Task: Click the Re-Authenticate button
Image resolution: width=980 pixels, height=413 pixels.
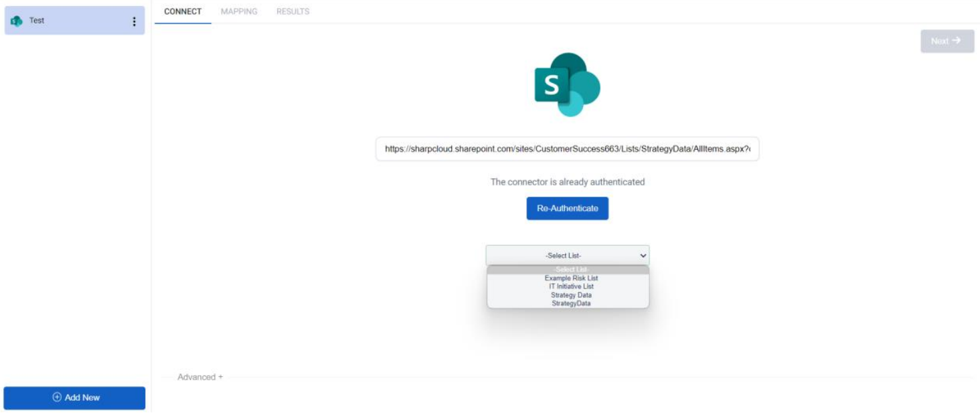Action: (566, 209)
